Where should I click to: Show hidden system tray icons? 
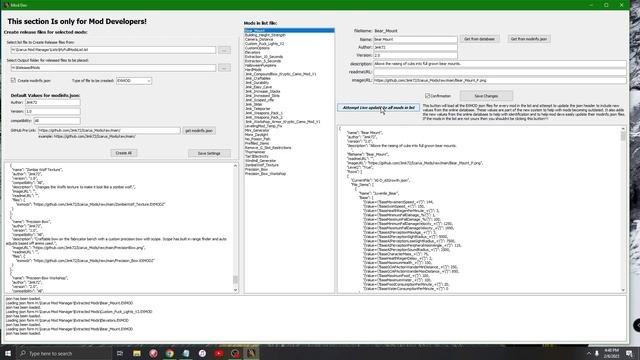coord(589,353)
